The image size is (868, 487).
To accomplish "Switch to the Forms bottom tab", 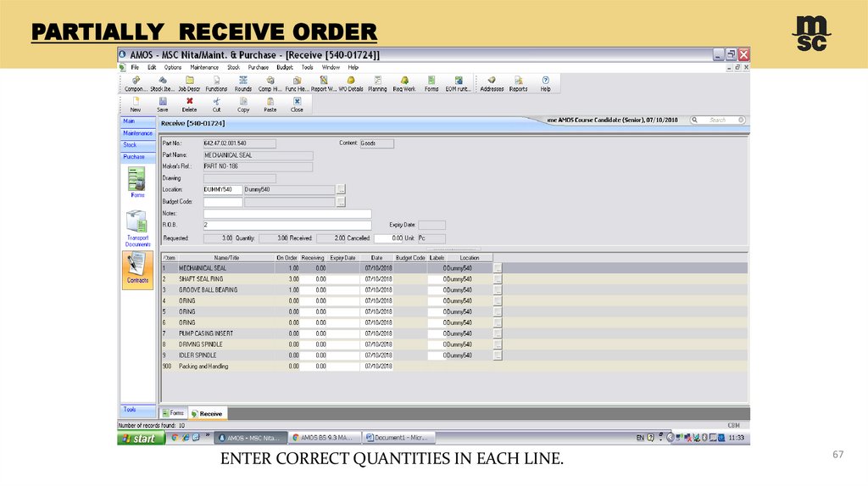I will tap(173, 412).
